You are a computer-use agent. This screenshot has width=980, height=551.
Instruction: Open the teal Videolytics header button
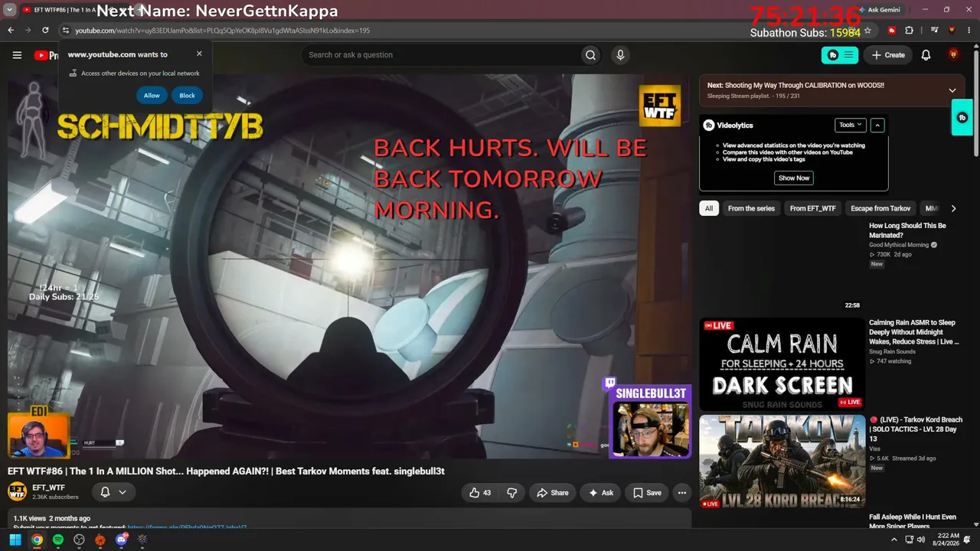pos(840,55)
